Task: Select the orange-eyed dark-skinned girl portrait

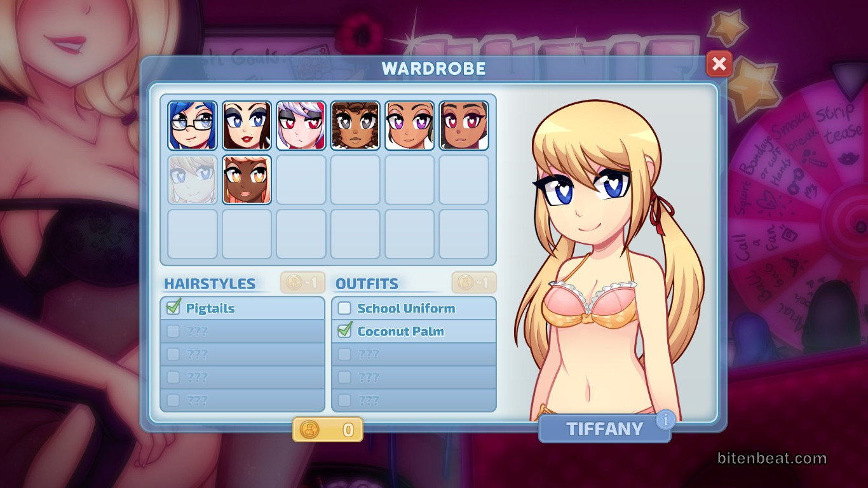Action: click(247, 180)
